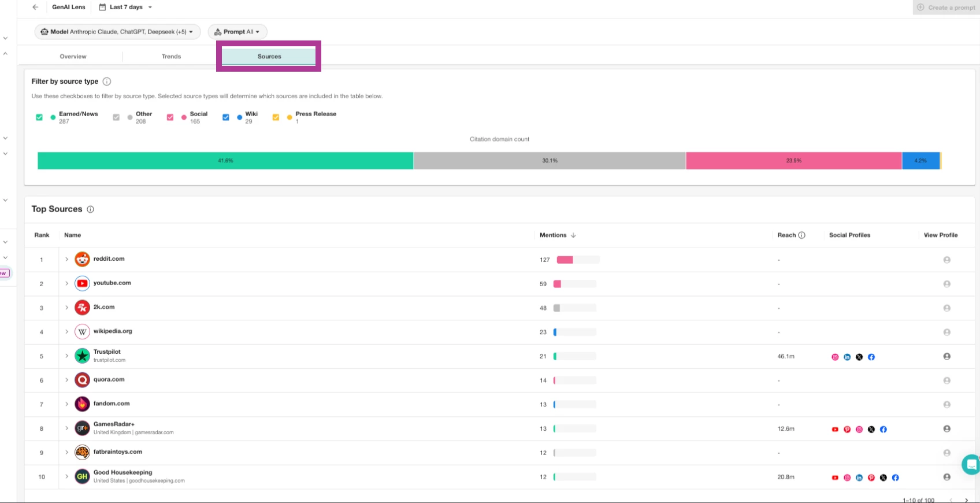The height and width of the screenshot is (503, 980).
Task: Expand the reddit.com row
Action: point(66,259)
